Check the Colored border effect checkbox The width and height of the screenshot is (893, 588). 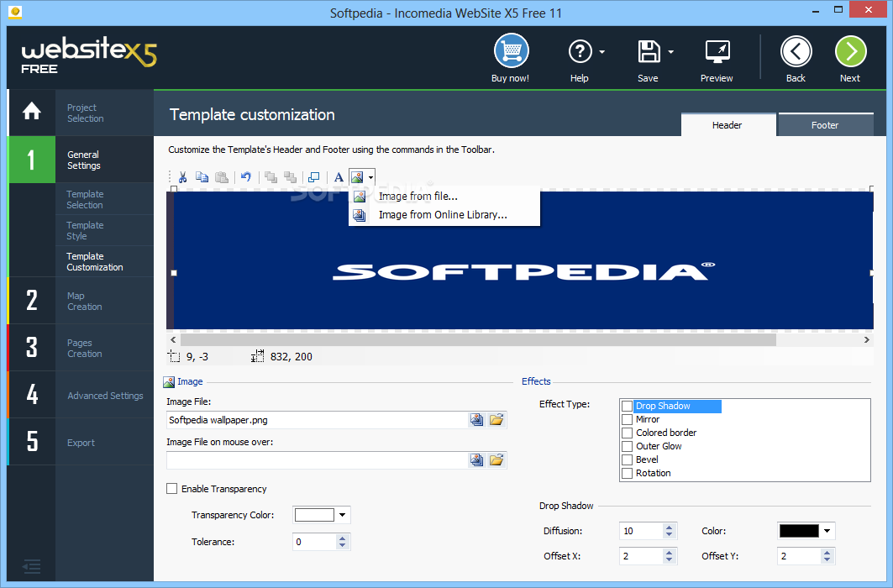tap(627, 433)
